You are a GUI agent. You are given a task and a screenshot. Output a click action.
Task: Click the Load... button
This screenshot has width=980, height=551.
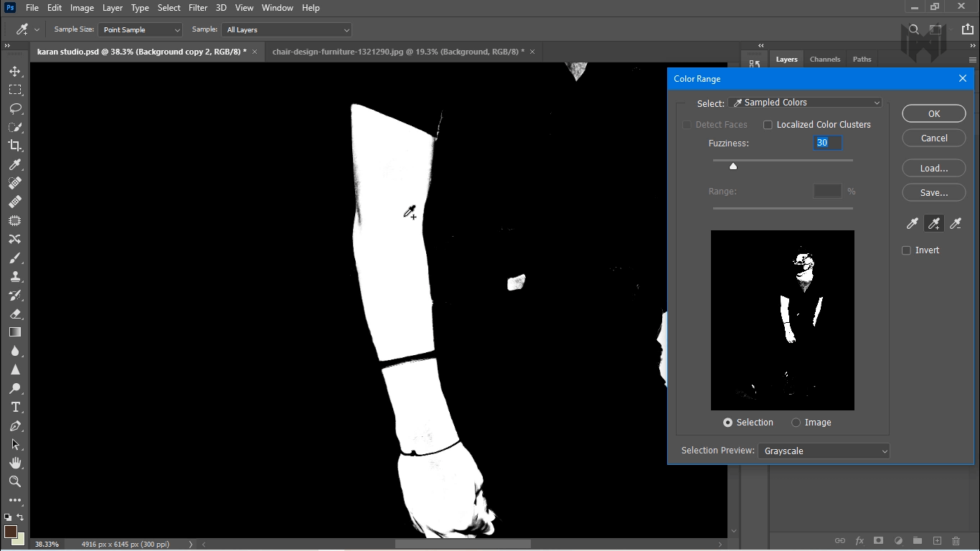(934, 169)
